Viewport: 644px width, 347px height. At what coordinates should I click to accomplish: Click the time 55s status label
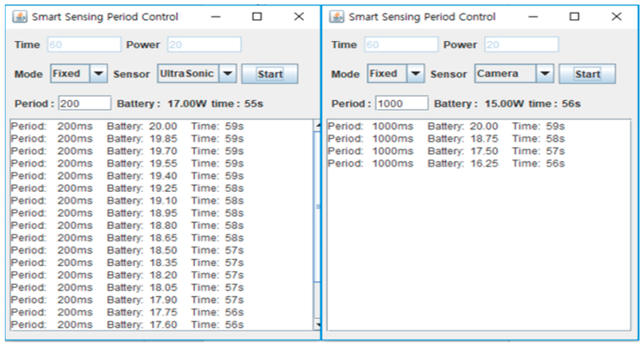[x=237, y=104]
